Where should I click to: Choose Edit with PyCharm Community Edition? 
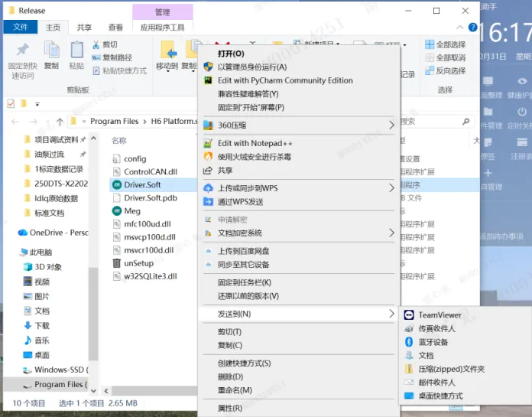pos(299,80)
